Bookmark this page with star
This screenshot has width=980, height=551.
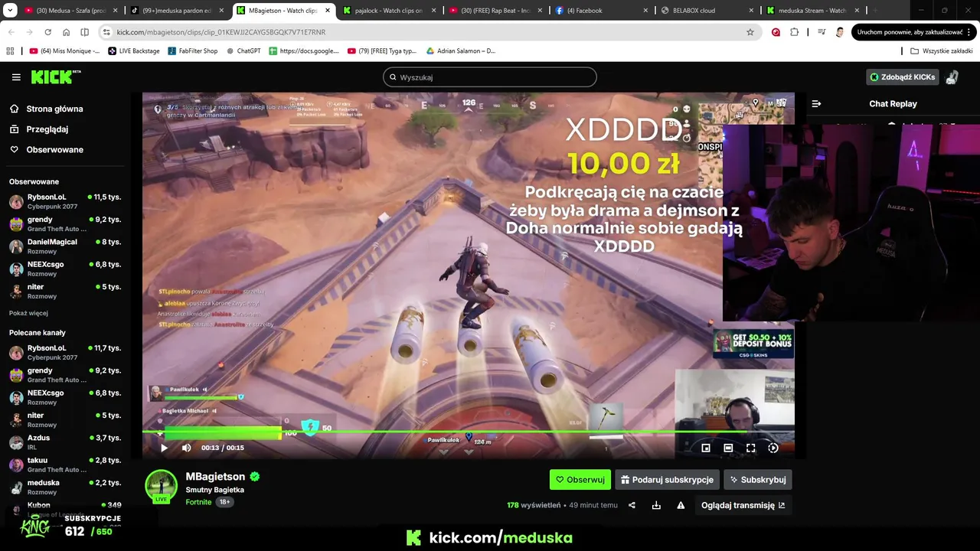coord(750,32)
